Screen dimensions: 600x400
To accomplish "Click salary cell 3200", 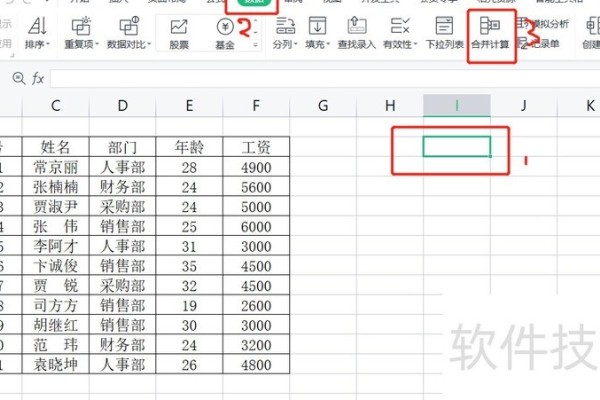I will pos(256,345).
